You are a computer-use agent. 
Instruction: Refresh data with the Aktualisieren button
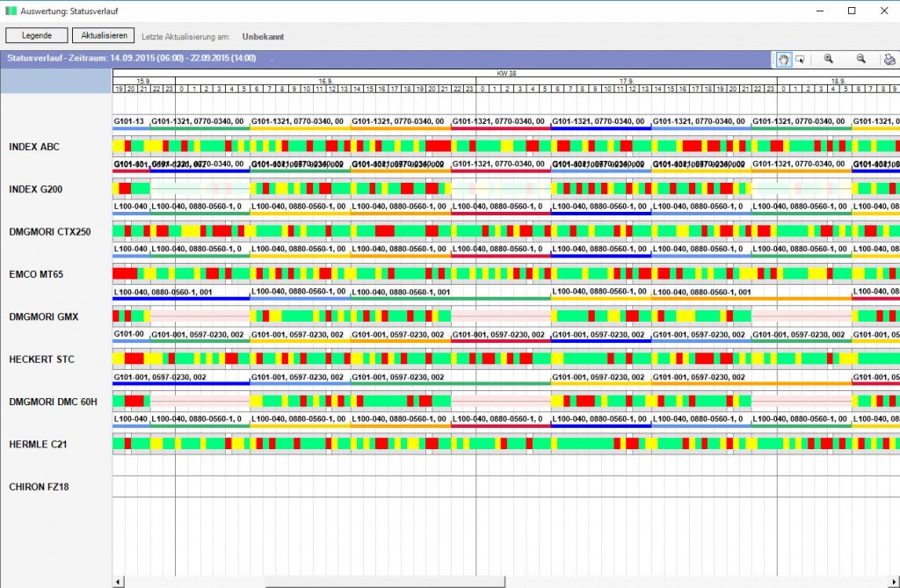tap(104, 35)
